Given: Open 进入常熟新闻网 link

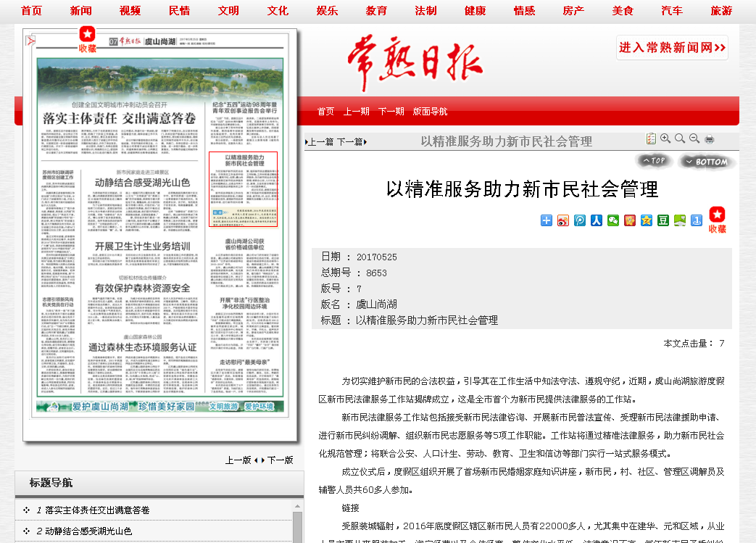Looking at the screenshot, I should [x=672, y=47].
